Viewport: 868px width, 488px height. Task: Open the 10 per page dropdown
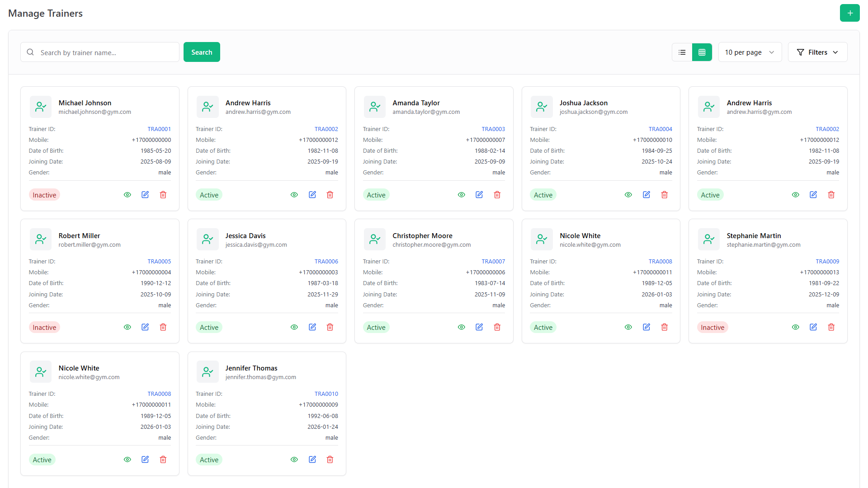750,52
